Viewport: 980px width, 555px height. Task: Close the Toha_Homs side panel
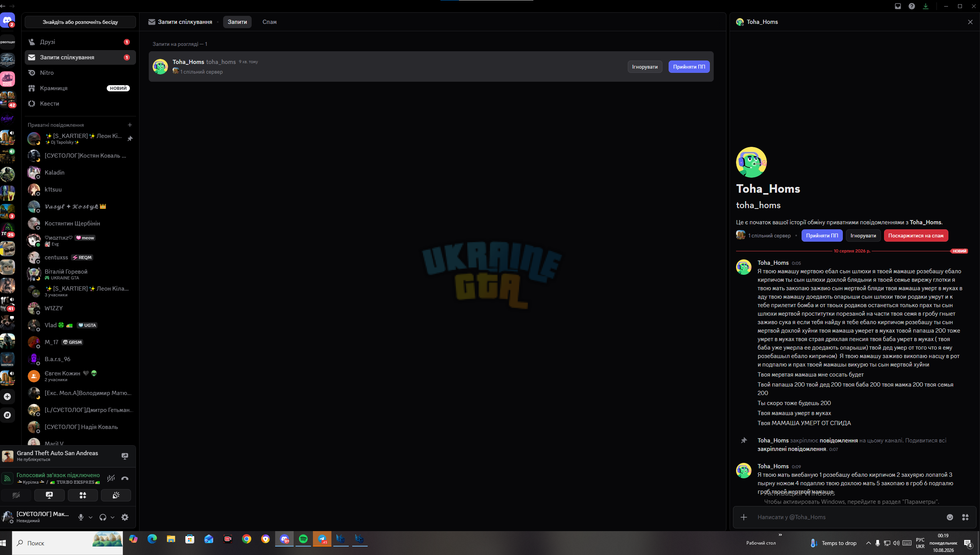click(x=970, y=22)
